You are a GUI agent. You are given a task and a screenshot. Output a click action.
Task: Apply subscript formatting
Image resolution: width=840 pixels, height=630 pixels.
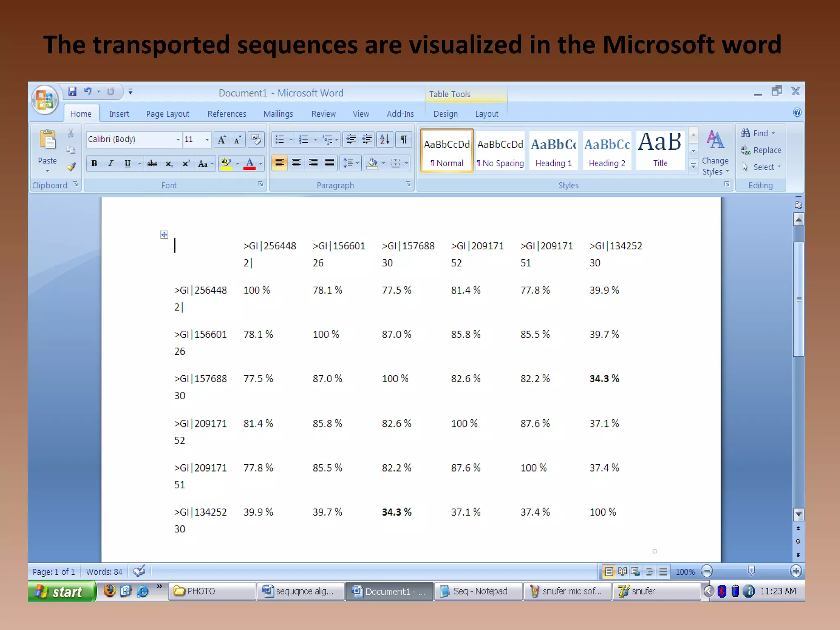169,164
